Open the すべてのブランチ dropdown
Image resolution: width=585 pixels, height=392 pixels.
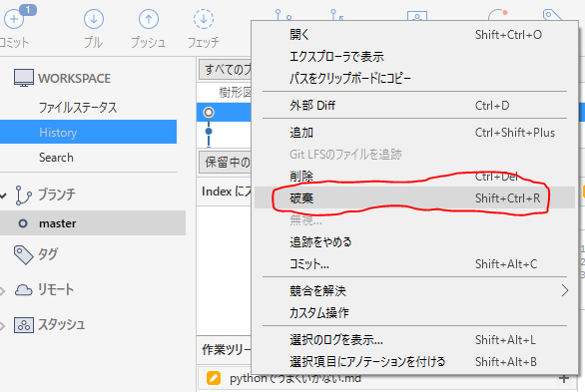coord(225,69)
